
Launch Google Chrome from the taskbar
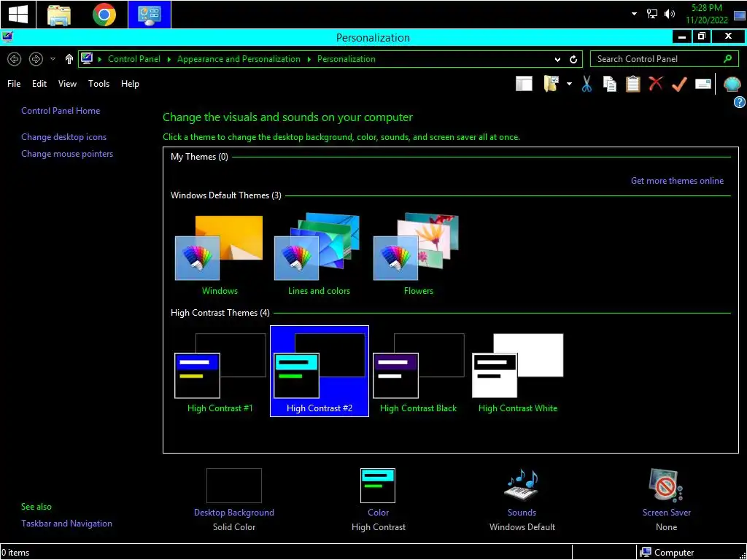click(x=104, y=15)
